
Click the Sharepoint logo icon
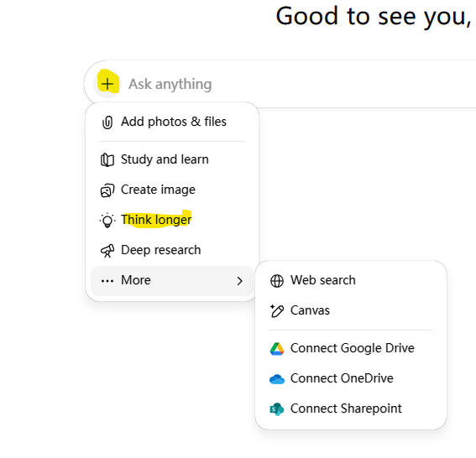pos(277,409)
